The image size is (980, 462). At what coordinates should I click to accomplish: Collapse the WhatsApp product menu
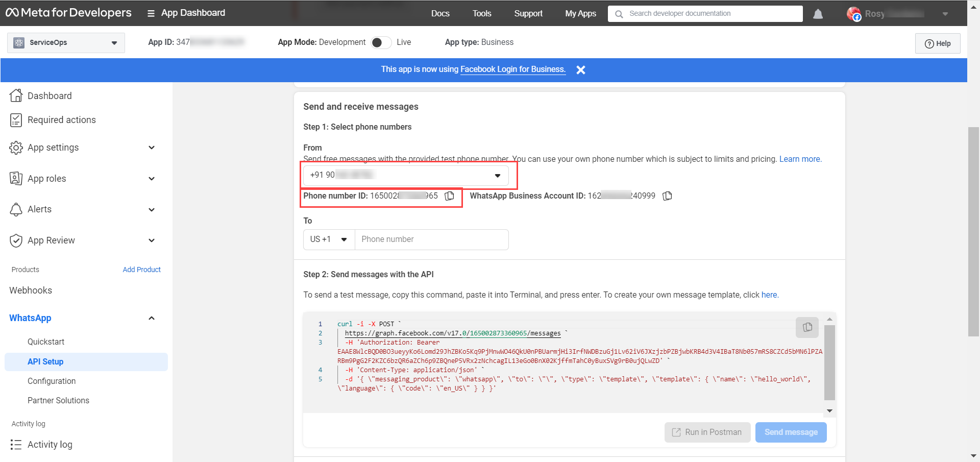[x=151, y=318]
